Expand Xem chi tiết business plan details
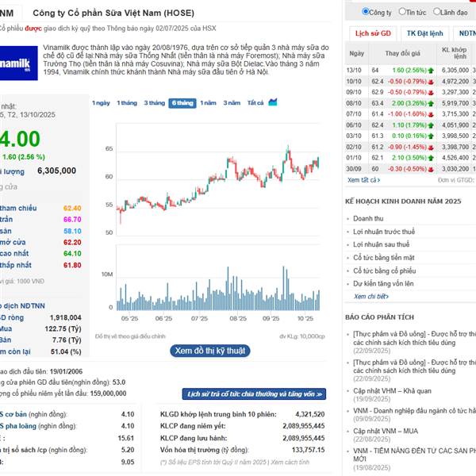The height and width of the screenshot is (476, 476). click(x=371, y=296)
